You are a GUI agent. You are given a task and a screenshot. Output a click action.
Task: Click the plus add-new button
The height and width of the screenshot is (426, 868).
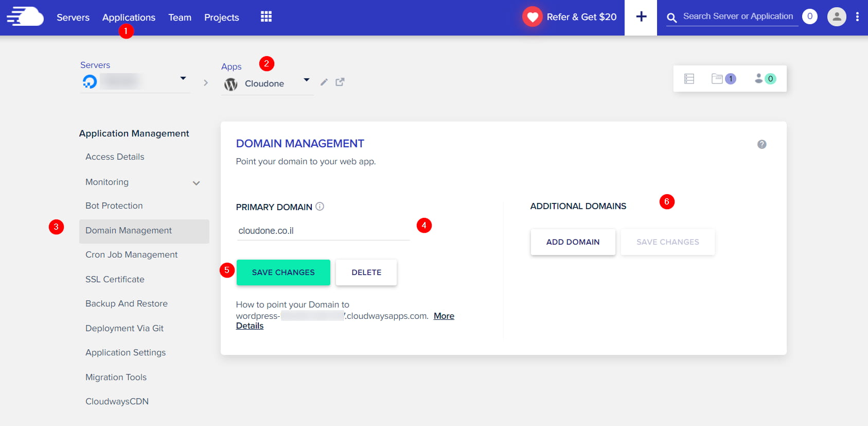click(x=641, y=17)
